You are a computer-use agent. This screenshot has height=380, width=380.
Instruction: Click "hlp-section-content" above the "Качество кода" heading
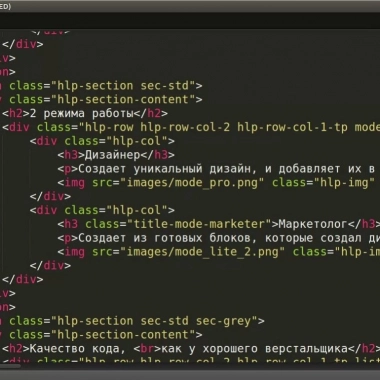click(123, 335)
